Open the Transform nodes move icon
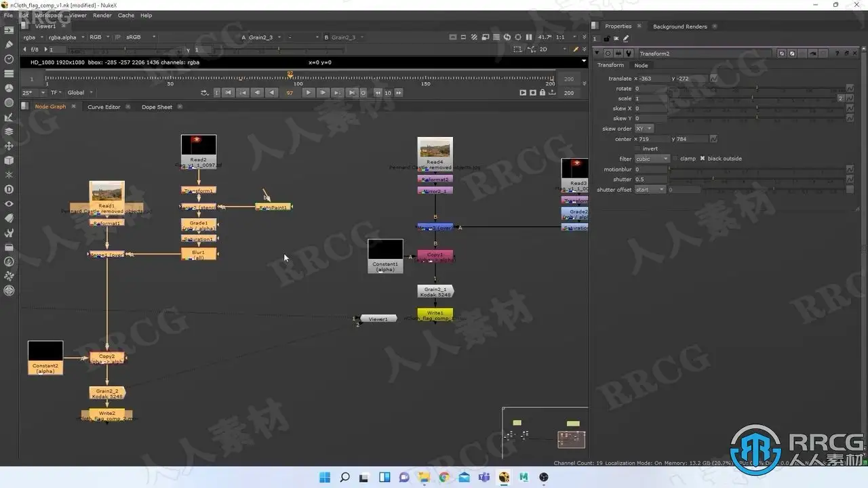The height and width of the screenshot is (488, 868). [9, 146]
